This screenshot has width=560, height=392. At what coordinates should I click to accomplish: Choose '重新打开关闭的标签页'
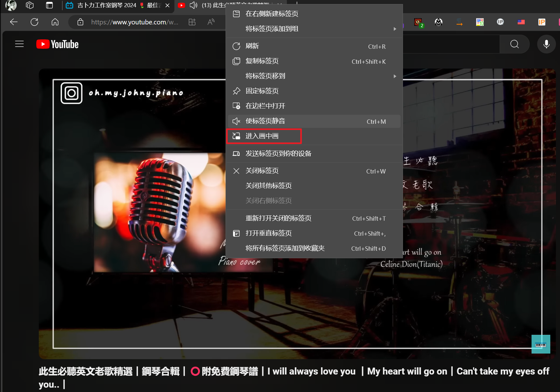click(x=314, y=218)
